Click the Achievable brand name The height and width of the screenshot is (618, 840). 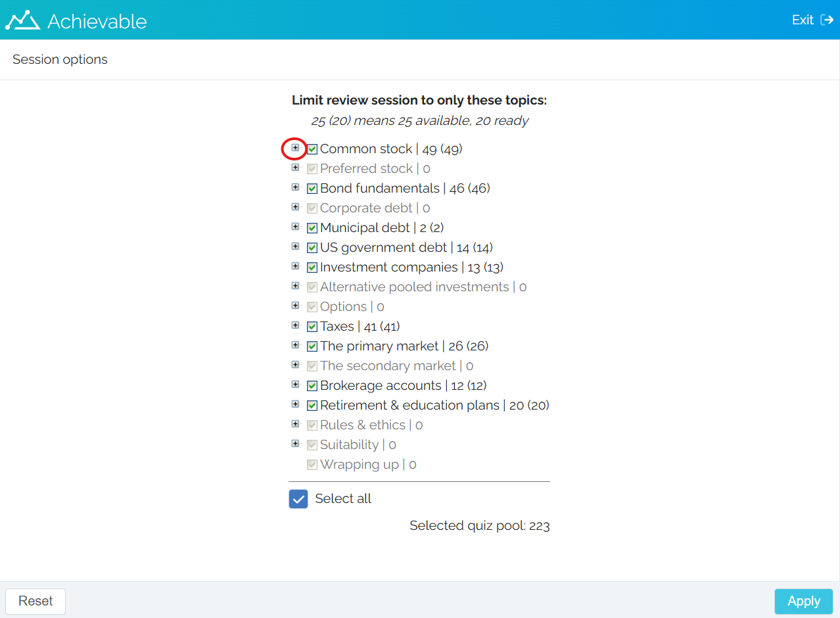point(97,21)
